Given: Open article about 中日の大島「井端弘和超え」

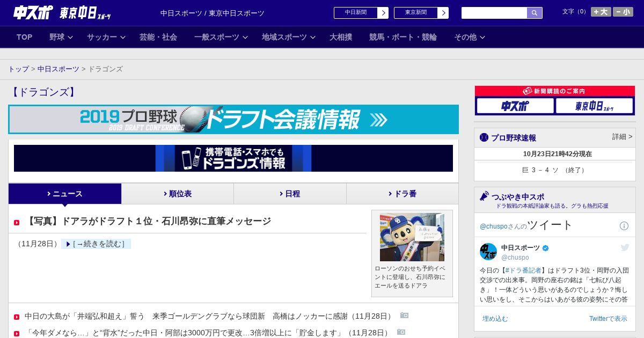Looking at the screenshot, I should click(209, 316).
